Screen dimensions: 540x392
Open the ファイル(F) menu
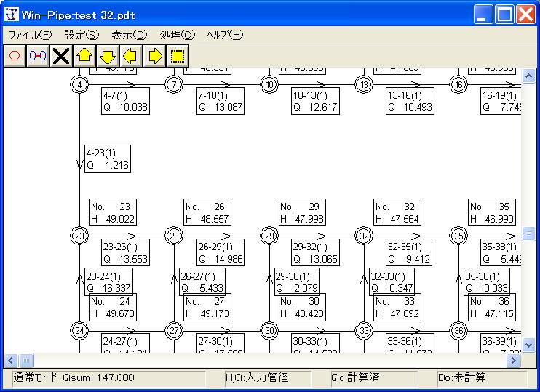pos(30,35)
